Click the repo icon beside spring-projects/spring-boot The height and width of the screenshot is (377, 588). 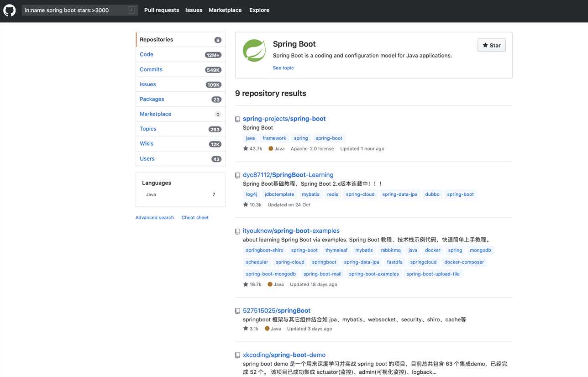(237, 119)
